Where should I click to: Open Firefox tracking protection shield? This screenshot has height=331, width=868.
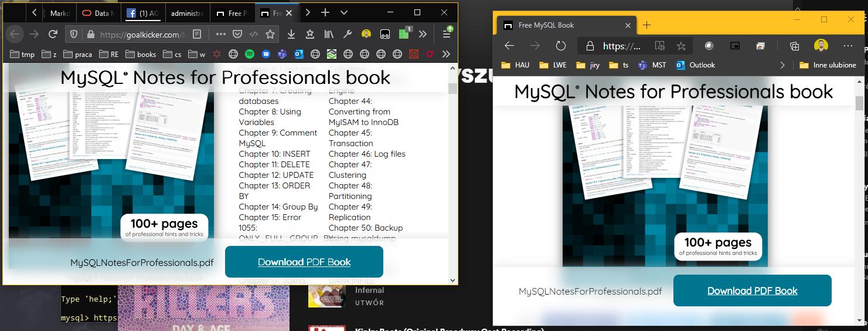coord(73,35)
